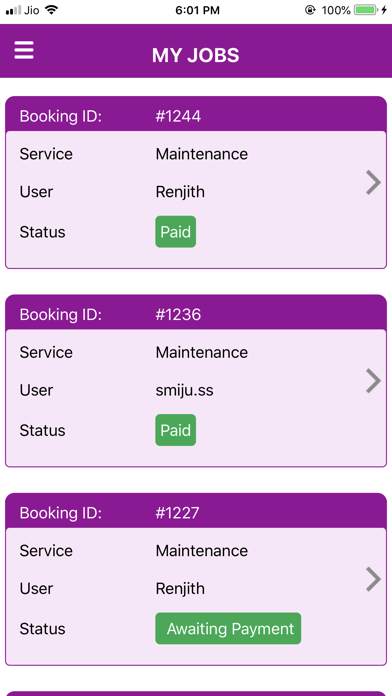392x696 pixels.
Task: Open the hamburger menu icon
Action: pos(24,50)
